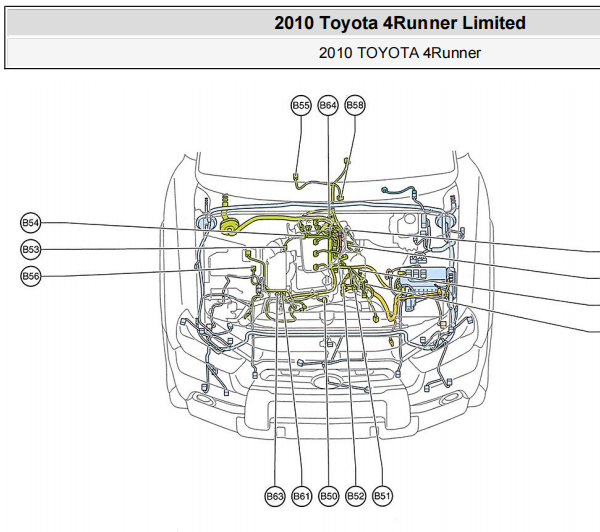Click the B63 connector label
The image size is (600, 532).
point(275,496)
